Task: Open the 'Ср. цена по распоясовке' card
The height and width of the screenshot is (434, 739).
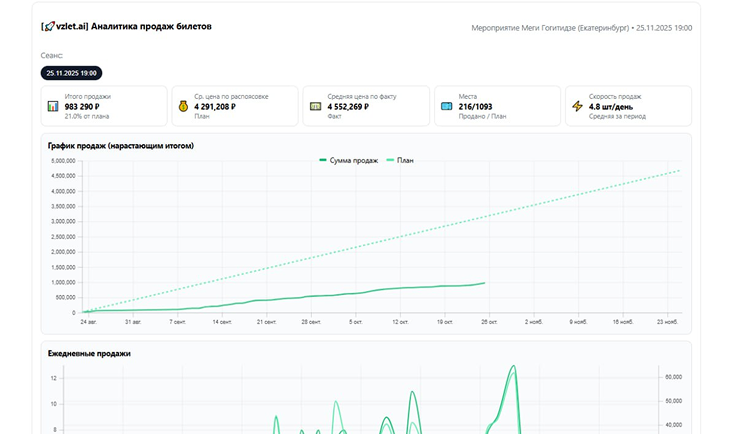Action: (x=234, y=105)
